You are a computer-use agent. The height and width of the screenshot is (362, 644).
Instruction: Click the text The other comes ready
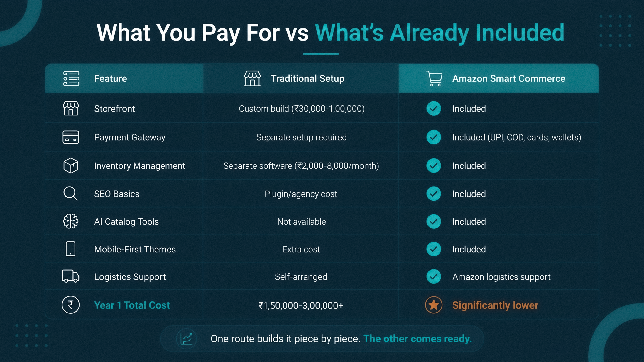tap(417, 339)
